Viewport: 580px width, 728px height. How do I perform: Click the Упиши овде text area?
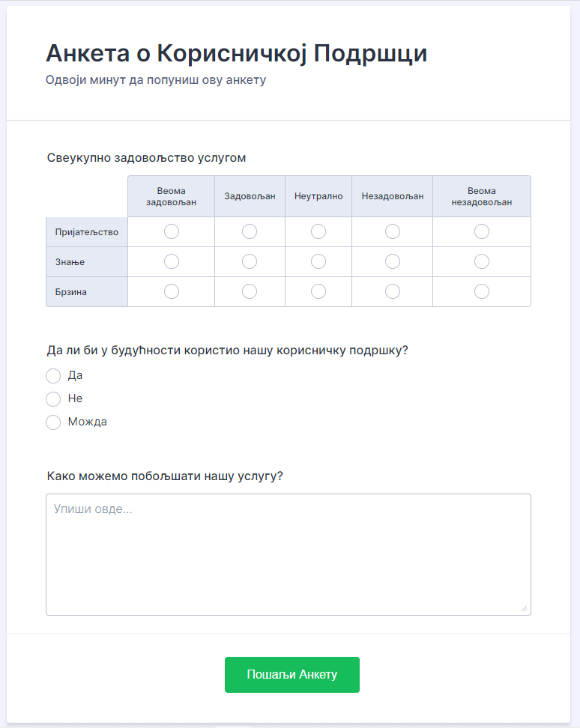coord(289,554)
